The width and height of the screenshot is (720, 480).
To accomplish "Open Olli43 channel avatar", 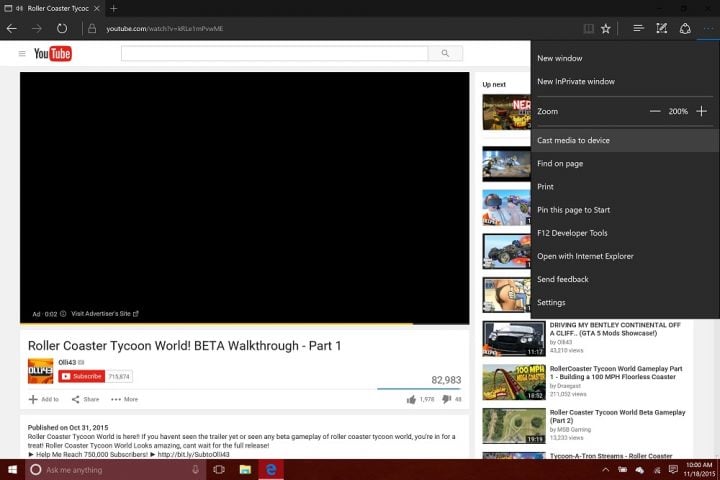I will (40, 371).
